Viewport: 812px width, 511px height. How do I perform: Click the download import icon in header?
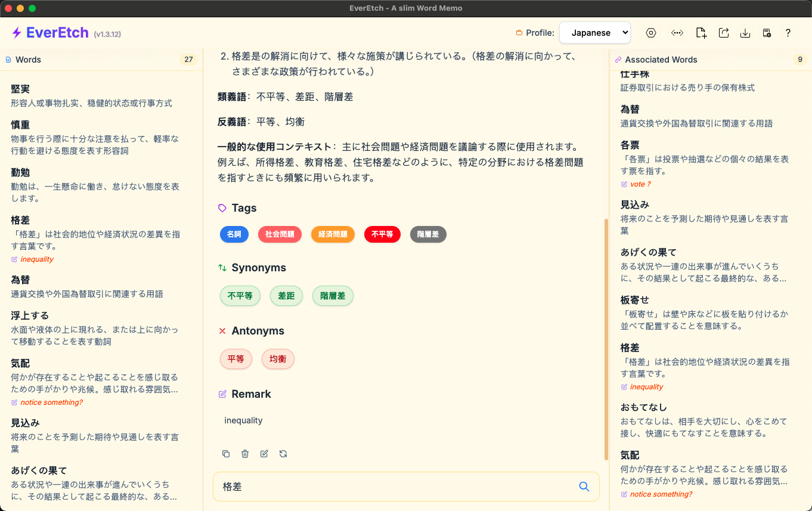[745, 33]
